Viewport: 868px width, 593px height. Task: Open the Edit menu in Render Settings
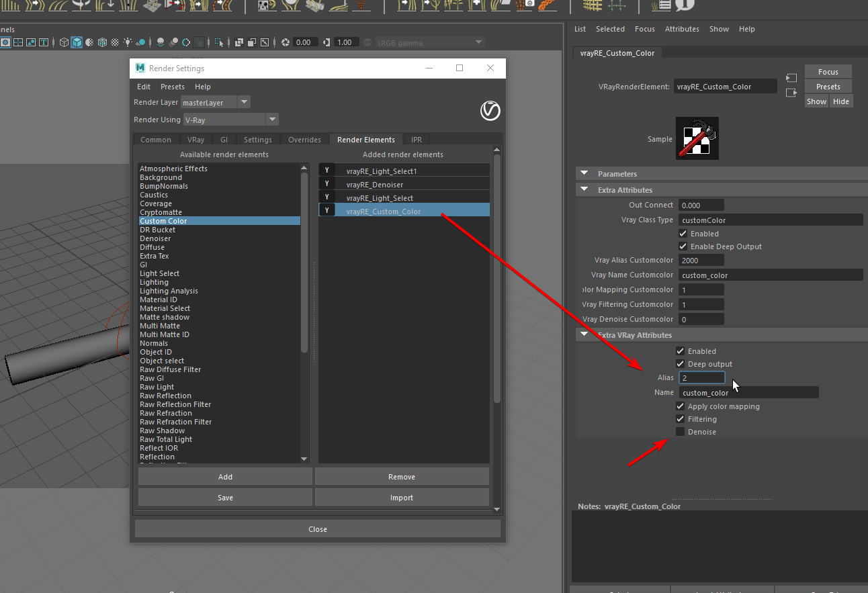pos(144,87)
